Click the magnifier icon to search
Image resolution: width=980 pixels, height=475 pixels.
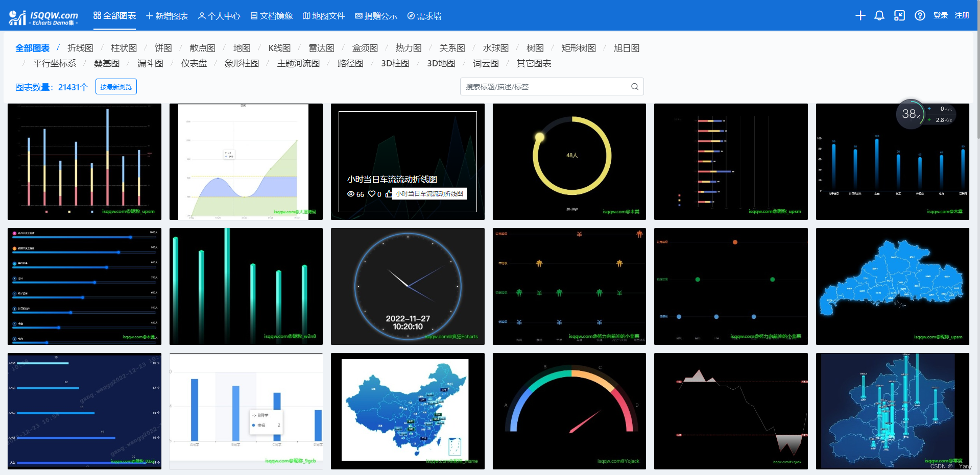pyautogui.click(x=635, y=86)
